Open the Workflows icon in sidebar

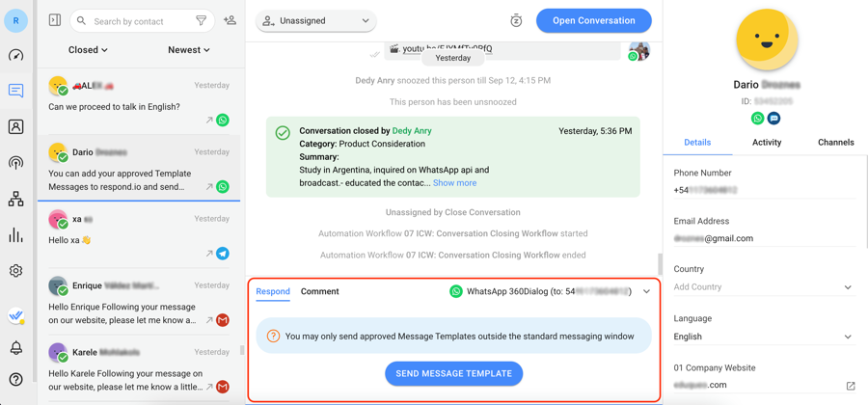pyautogui.click(x=16, y=200)
